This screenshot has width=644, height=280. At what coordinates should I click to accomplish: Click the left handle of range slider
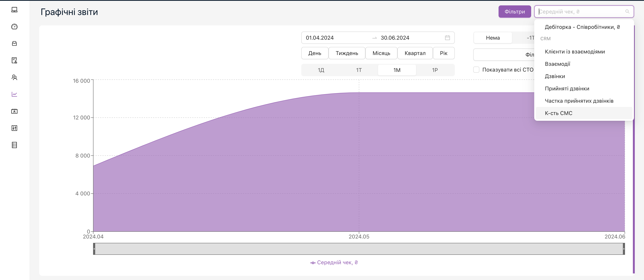click(94, 249)
